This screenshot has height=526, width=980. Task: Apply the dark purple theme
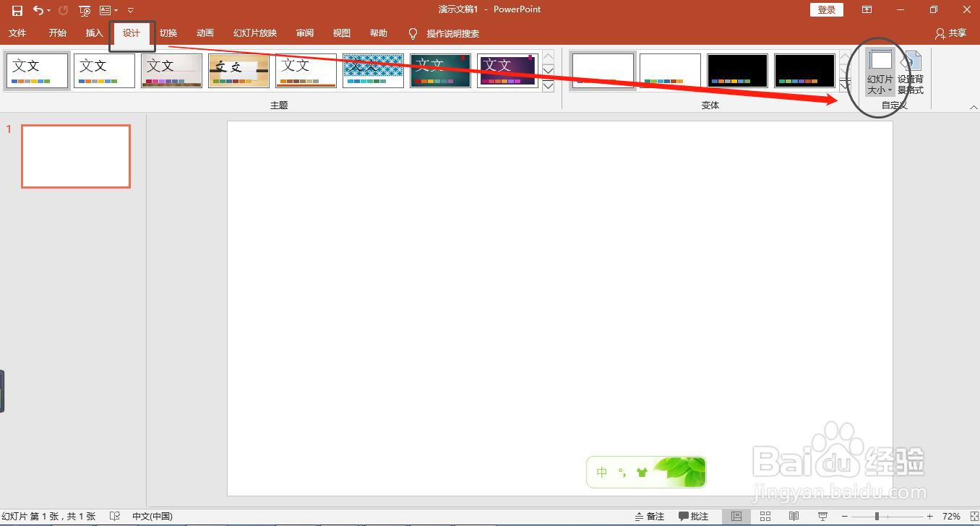[508, 71]
